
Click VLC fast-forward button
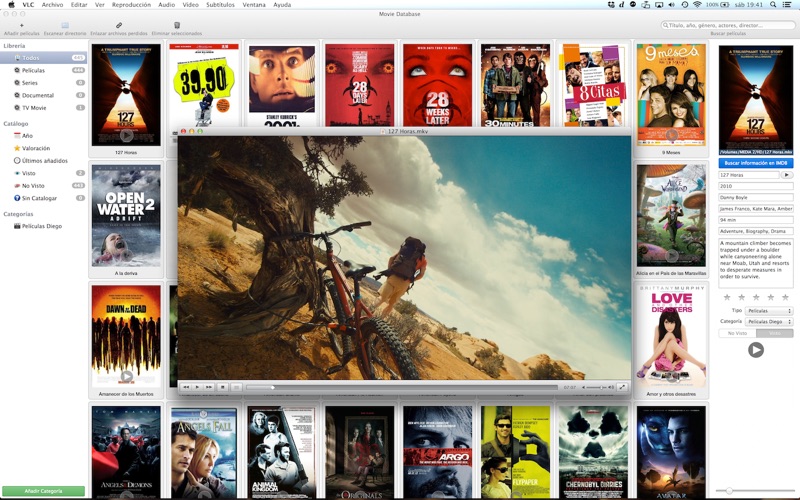(209, 387)
